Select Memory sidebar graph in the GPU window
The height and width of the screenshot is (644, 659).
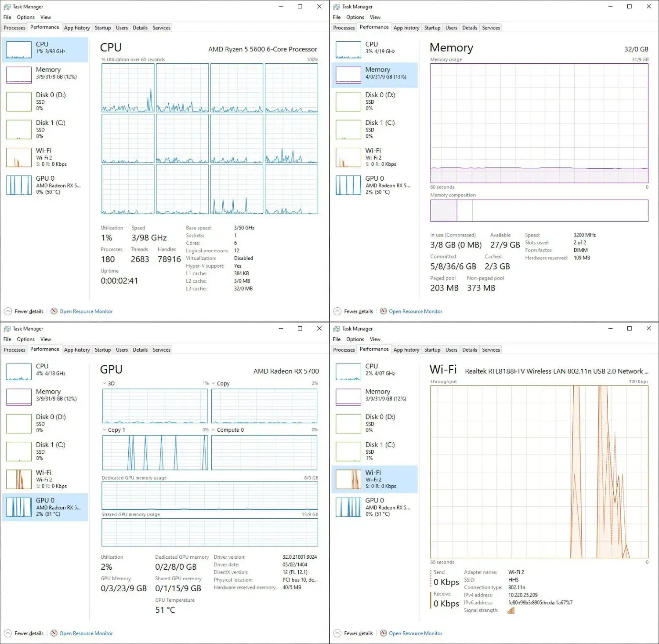pos(19,397)
